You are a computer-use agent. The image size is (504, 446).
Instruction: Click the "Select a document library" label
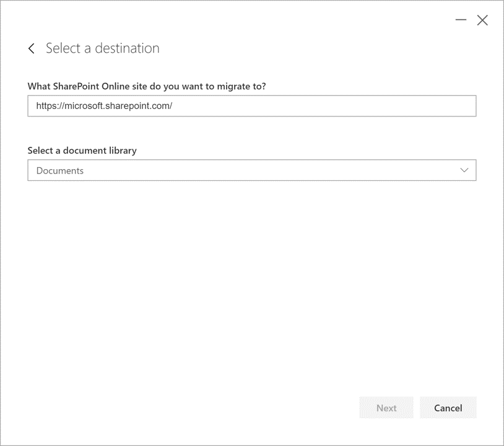point(82,151)
